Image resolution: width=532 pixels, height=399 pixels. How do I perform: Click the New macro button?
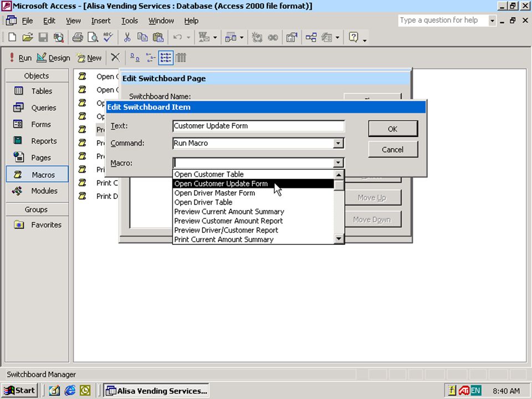click(89, 58)
